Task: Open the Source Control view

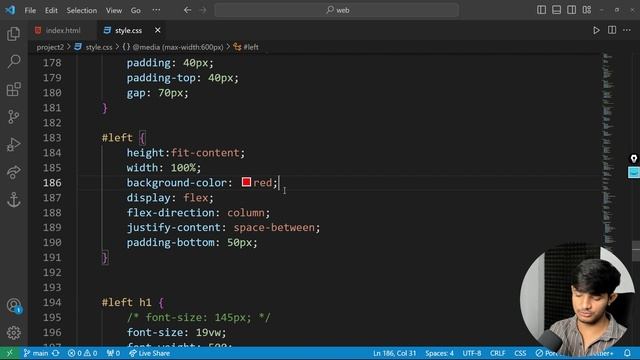Action: [13, 117]
